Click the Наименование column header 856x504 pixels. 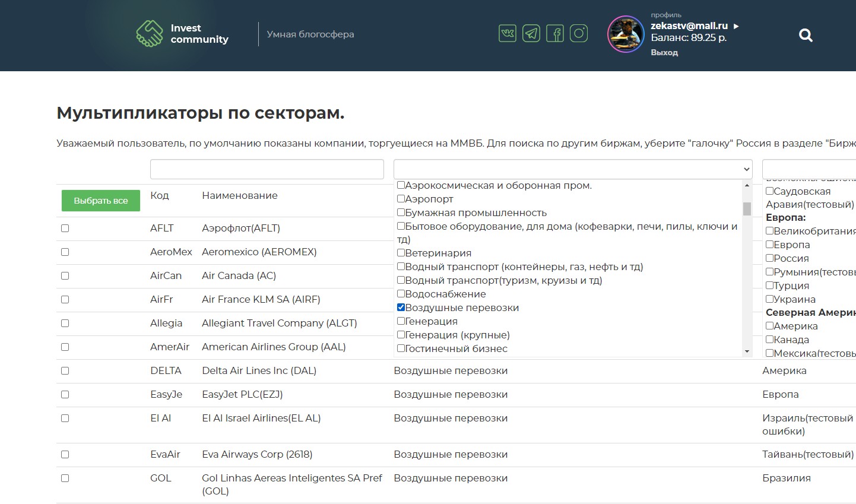(240, 195)
